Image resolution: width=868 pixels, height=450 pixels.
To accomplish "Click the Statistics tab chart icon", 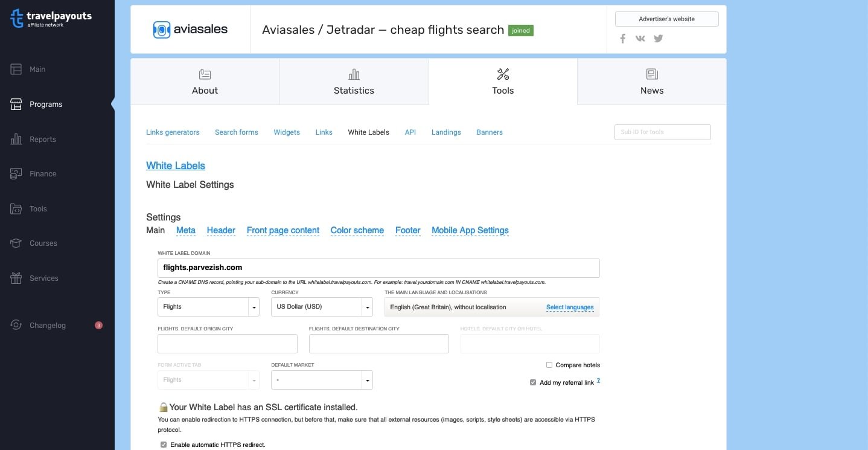I will click(x=354, y=74).
